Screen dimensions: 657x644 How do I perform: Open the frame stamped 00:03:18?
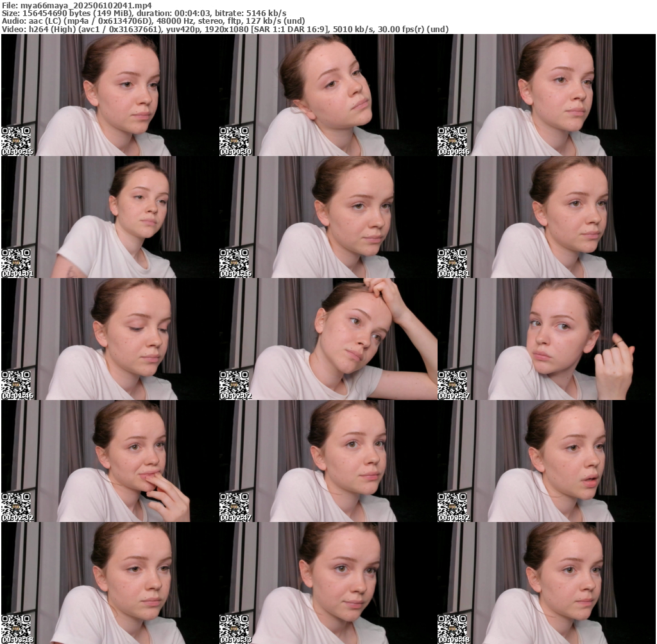[110, 583]
